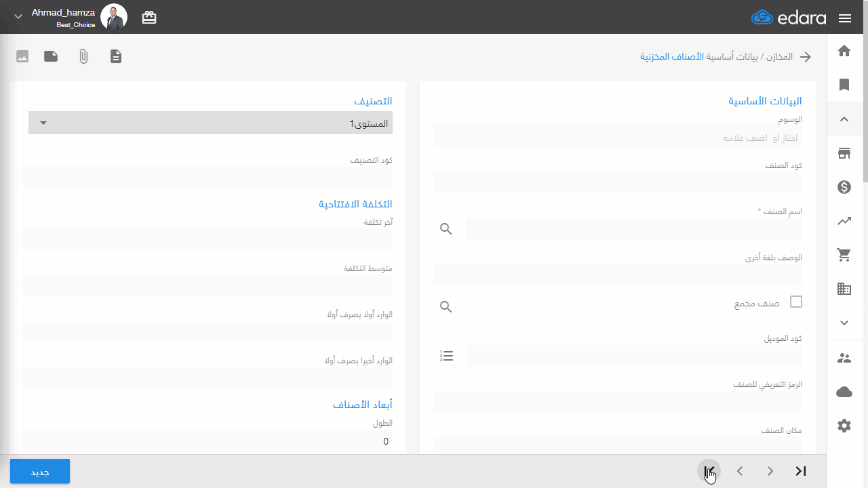
Task: Go back with the breadcrumb arrow
Action: (x=805, y=57)
